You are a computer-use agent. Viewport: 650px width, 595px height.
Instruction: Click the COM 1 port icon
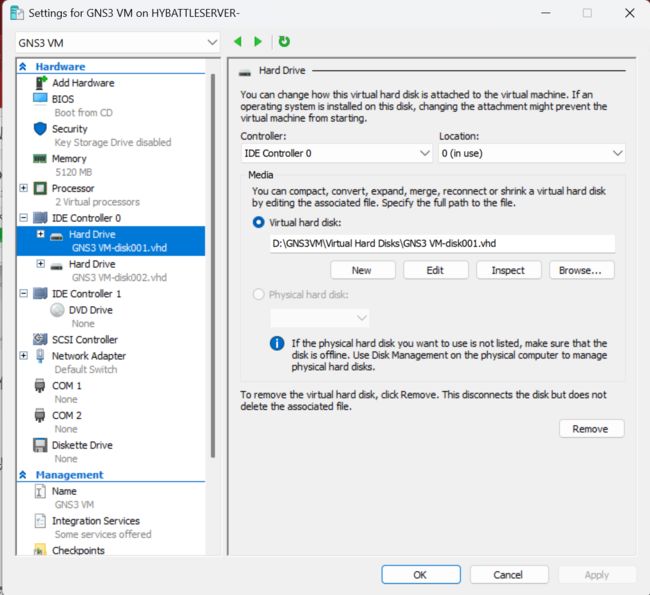(x=40, y=386)
